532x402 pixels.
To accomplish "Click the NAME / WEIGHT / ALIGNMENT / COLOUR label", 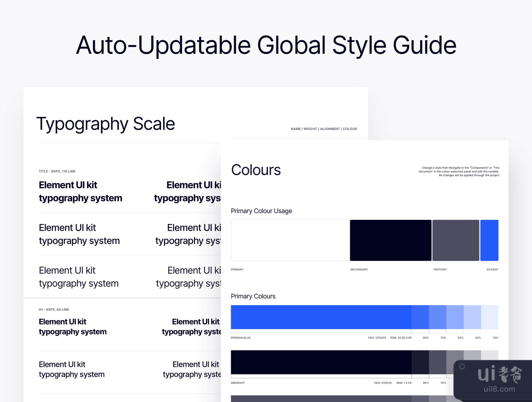I will pos(324,129).
